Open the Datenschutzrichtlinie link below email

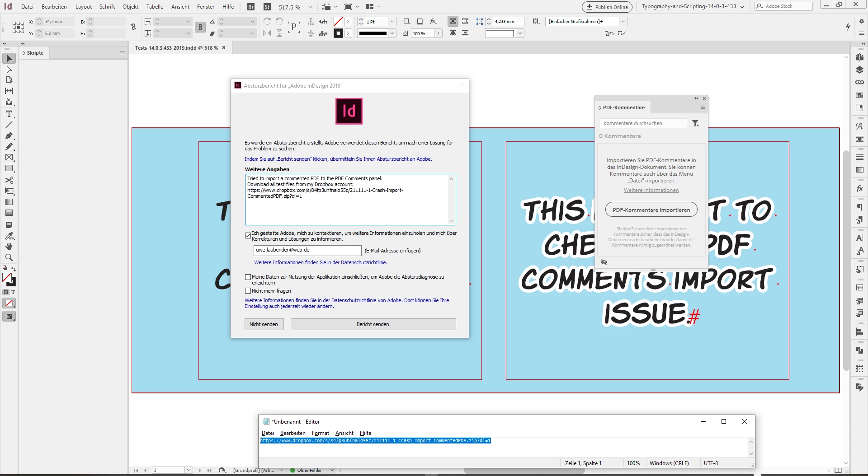coord(321,262)
